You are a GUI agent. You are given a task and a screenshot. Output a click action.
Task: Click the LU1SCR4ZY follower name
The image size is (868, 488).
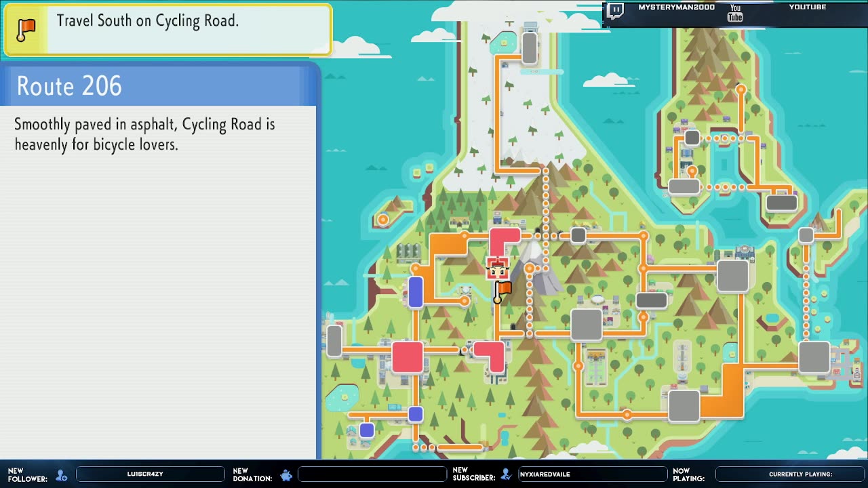click(x=145, y=474)
